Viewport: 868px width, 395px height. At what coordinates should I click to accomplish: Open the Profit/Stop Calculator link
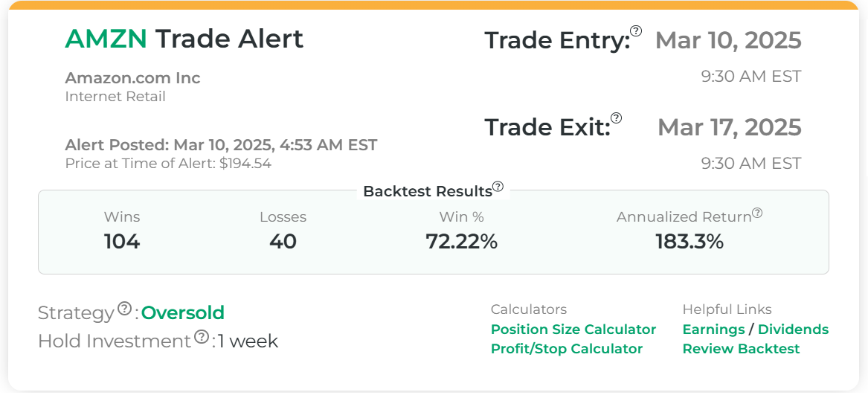click(567, 349)
